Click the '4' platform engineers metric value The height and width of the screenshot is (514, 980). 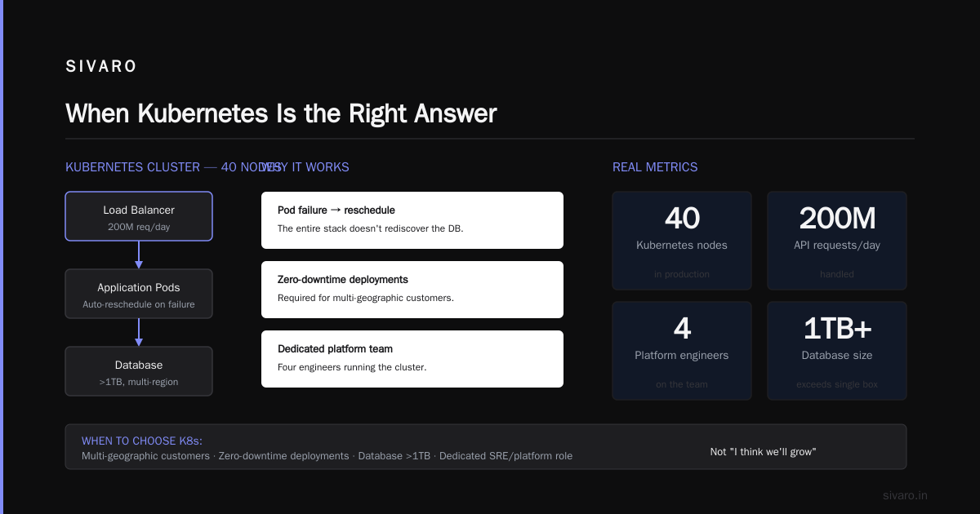point(682,329)
